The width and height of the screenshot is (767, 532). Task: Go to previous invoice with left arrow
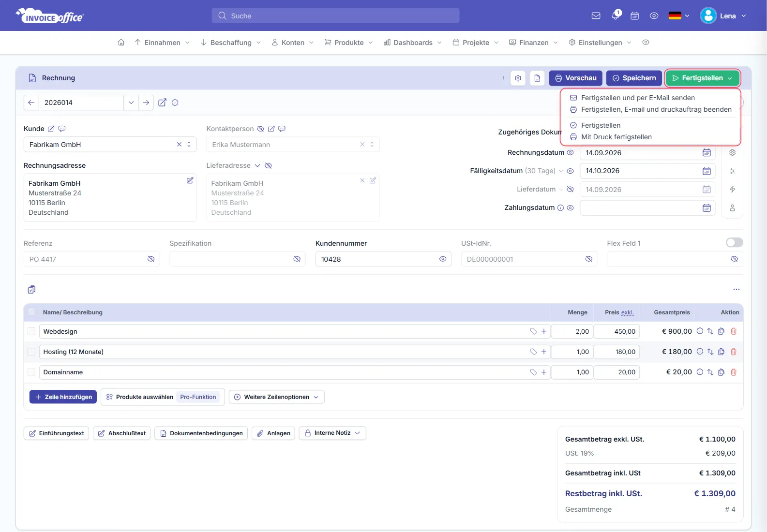[31, 103]
